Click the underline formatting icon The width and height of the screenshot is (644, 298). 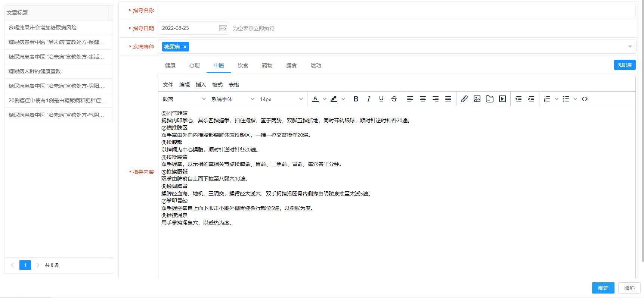tap(381, 99)
